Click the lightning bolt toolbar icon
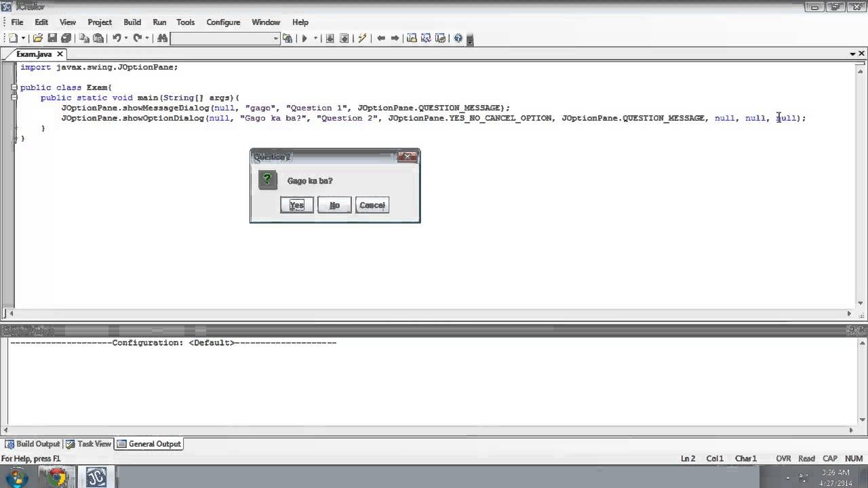Image resolution: width=868 pixels, height=488 pixels. [362, 39]
